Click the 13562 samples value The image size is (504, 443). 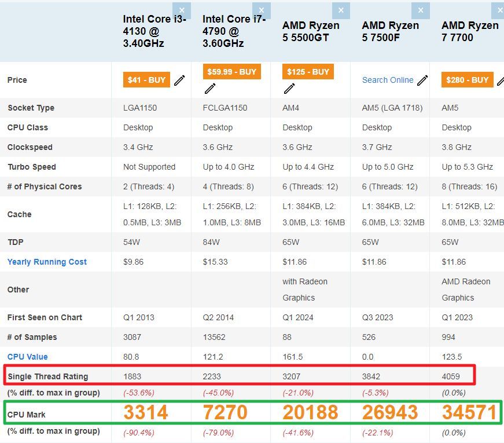214,337
